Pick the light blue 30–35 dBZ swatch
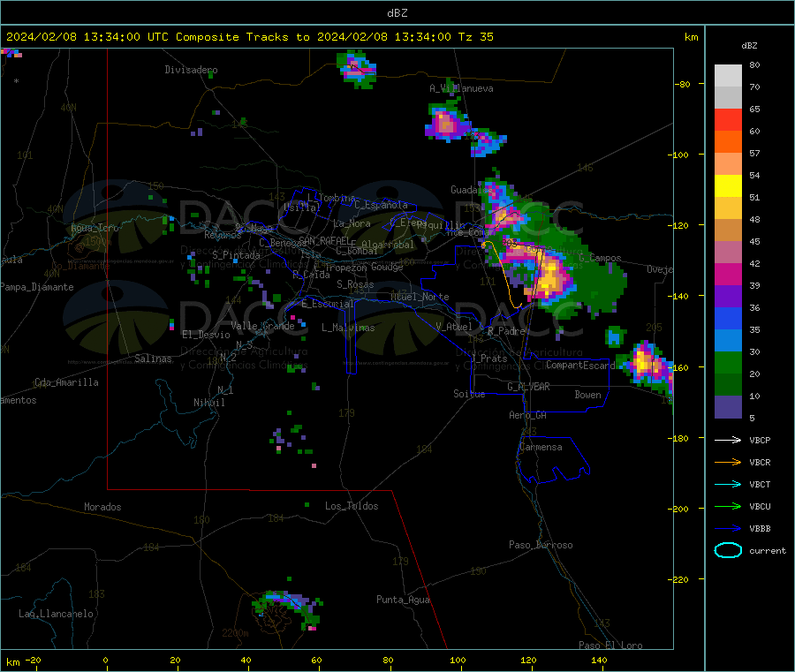795x672 pixels. (728, 341)
